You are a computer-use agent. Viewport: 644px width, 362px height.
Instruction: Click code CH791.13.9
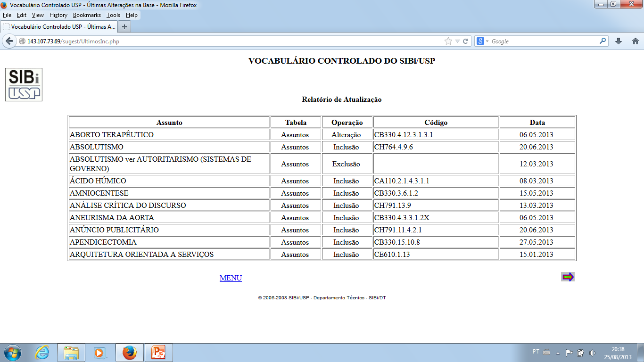[x=393, y=206]
